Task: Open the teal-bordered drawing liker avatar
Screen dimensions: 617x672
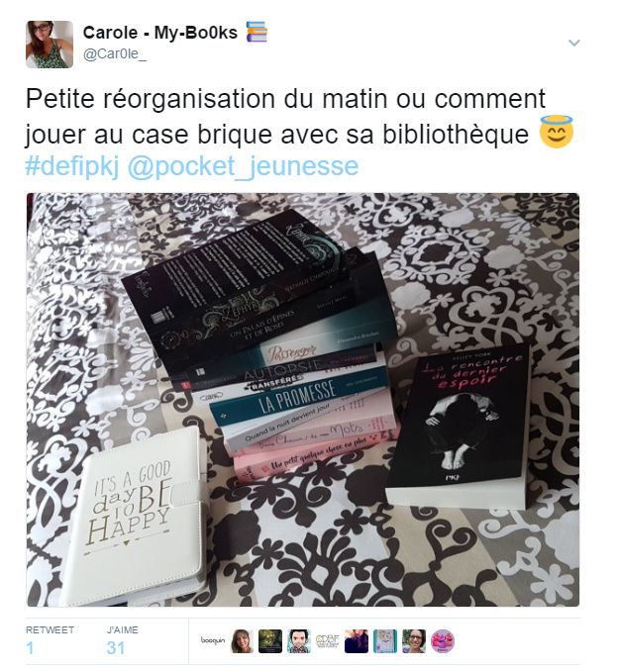Action: pos(385,640)
